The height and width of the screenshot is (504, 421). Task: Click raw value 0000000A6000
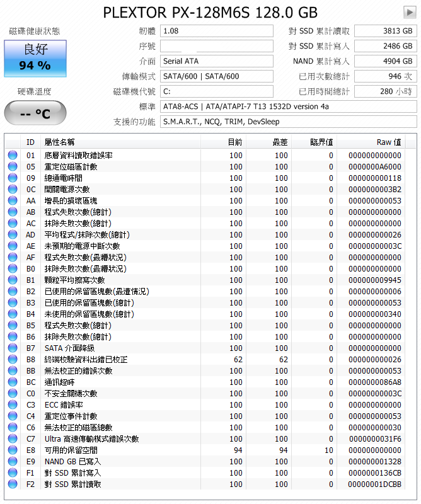point(375,166)
